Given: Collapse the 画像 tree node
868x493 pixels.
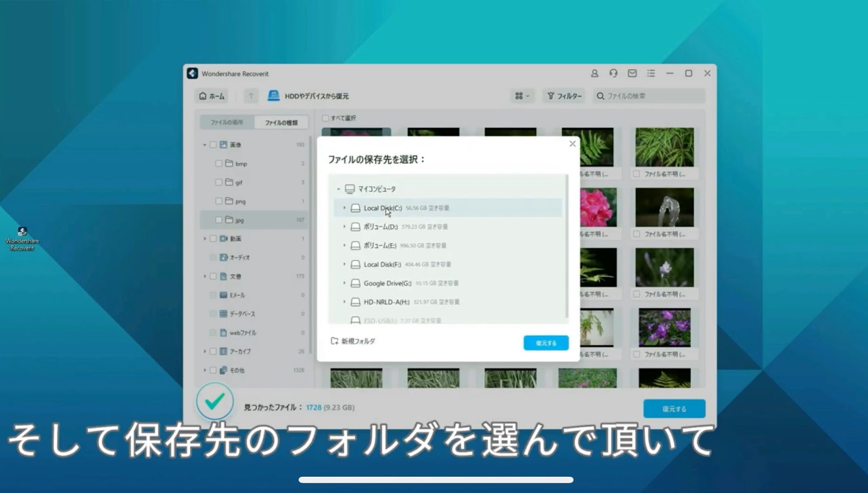Looking at the screenshot, I should click(205, 145).
